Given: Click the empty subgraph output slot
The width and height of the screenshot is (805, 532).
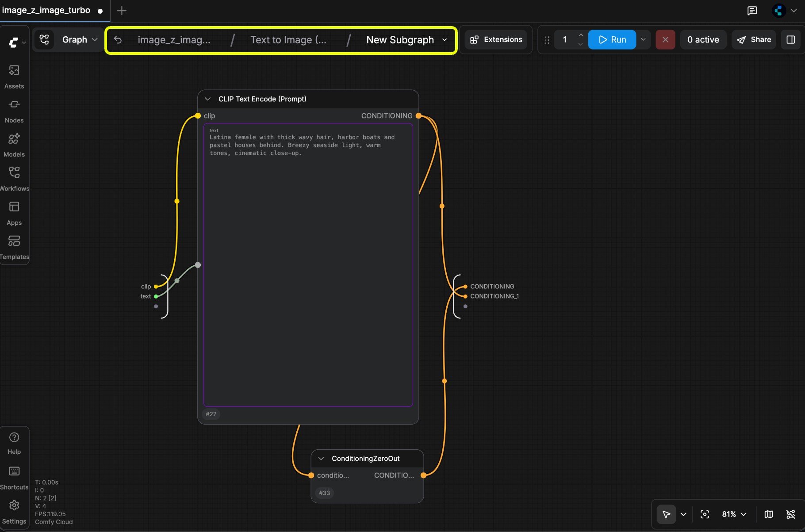Looking at the screenshot, I should coord(465,306).
